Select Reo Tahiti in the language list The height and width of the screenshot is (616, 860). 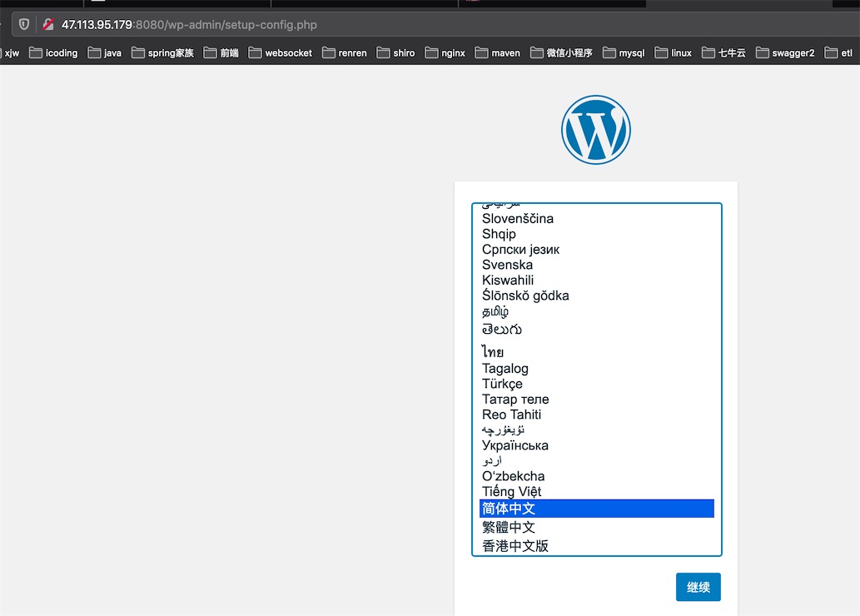597,415
